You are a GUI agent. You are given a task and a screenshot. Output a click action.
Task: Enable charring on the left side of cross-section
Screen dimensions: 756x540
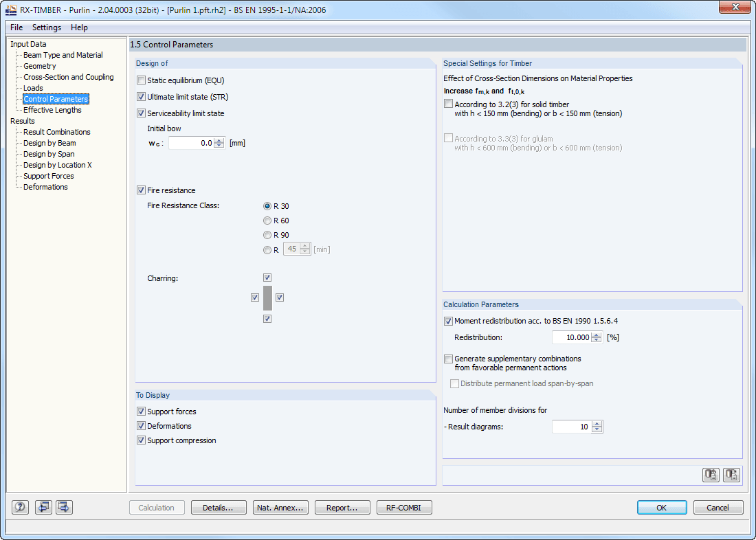tap(254, 297)
